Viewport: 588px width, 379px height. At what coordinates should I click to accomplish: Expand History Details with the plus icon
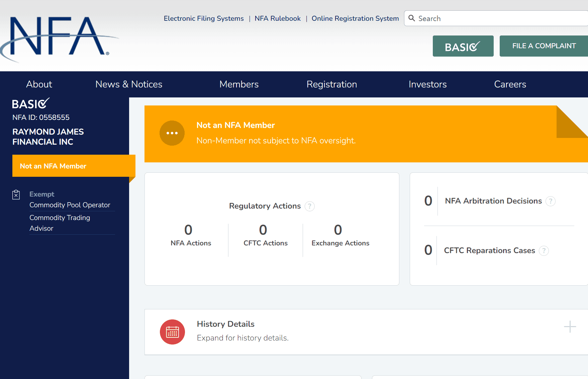click(570, 326)
